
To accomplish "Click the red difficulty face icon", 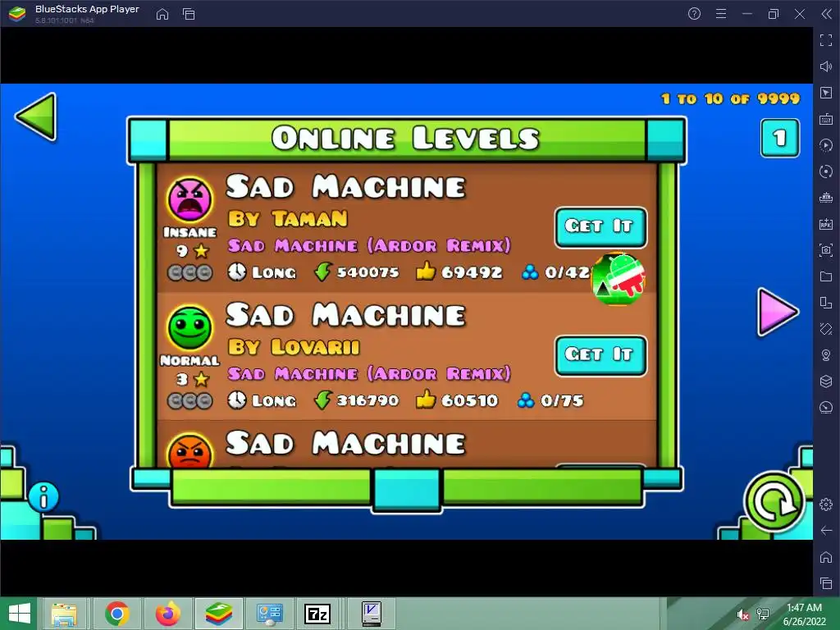I will click(189, 451).
